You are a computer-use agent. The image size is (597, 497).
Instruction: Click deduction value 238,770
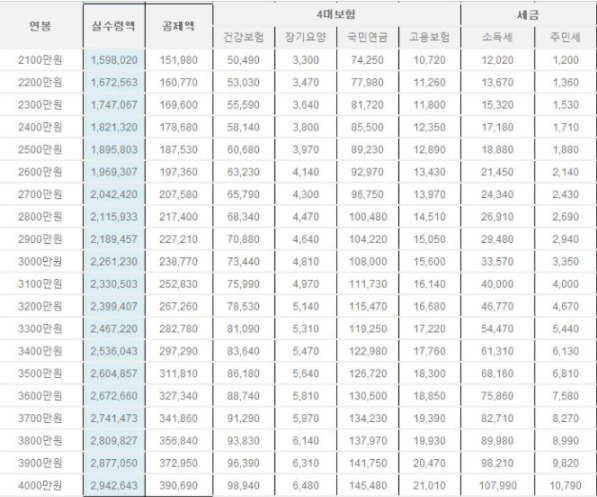point(179,261)
